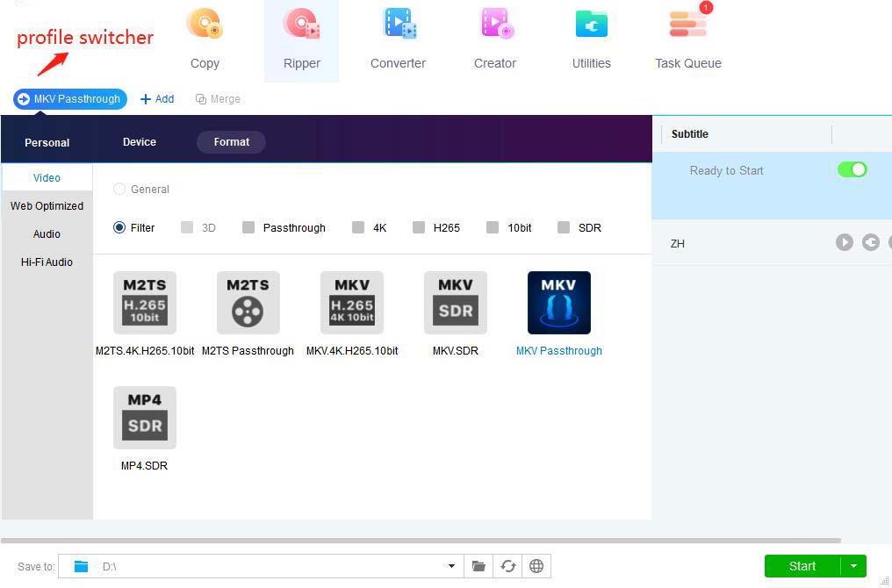The image size is (892, 588).
Task: Choose the MKV.4K.H265.10bit profile icon
Action: click(x=351, y=303)
